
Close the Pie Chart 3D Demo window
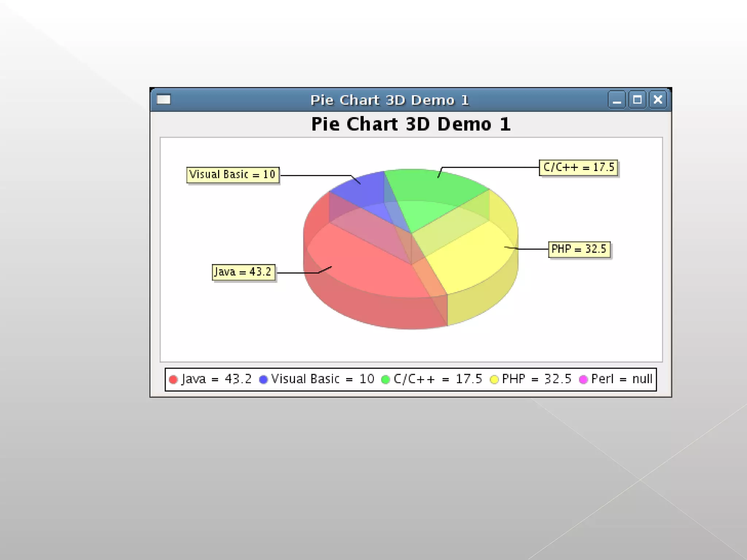pos(658,100)
